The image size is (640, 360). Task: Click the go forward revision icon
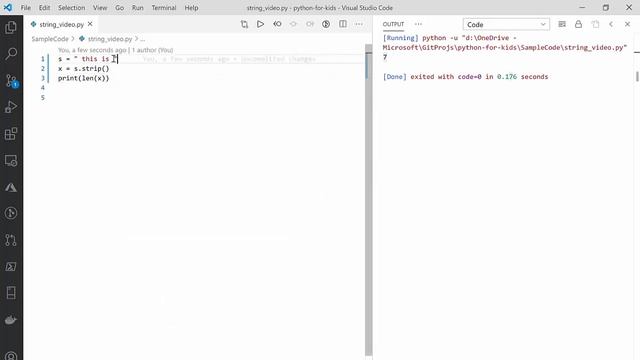click(310, 24)
